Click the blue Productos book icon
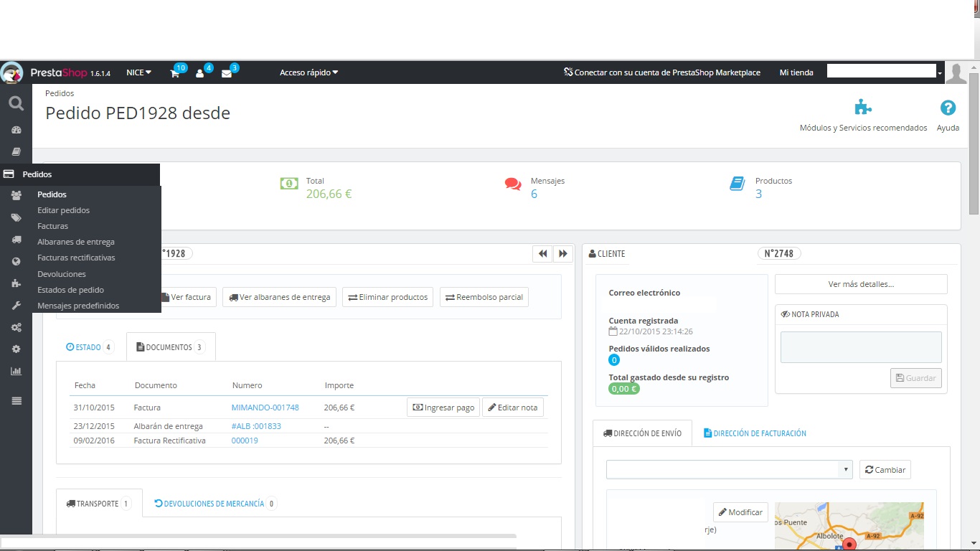 click(738, 184)
